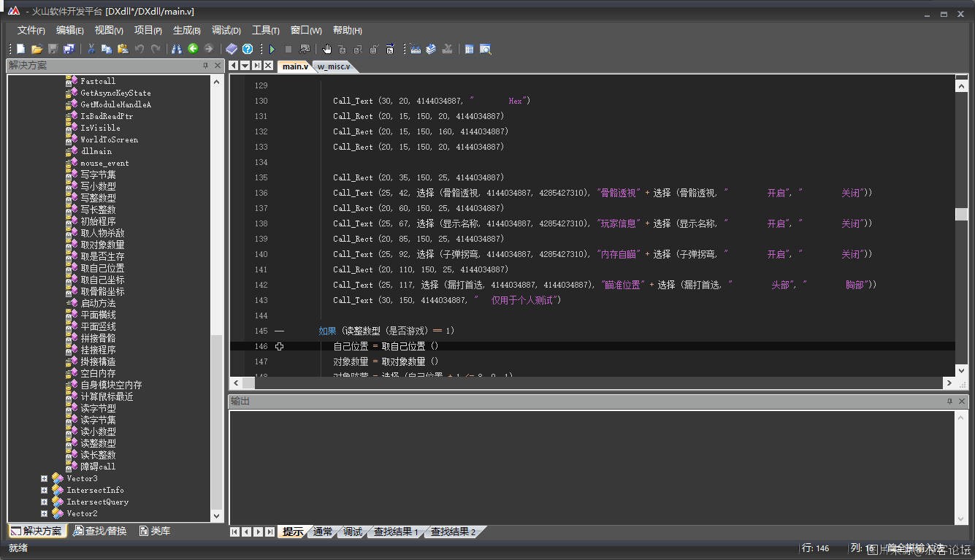This screenshot has width=975, height=560.
Task: Expand the IntersectInfo tree node
Action: click(44, 491)
